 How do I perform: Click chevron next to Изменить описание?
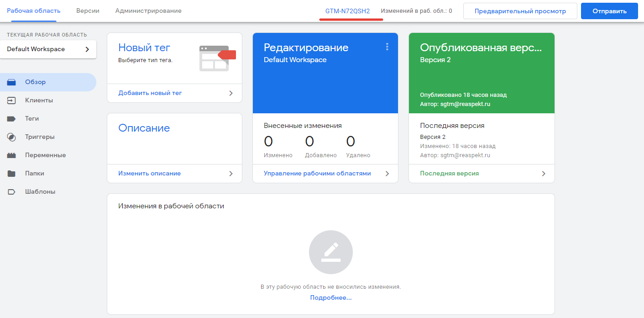pyautogui.click(x=231, y=174)
